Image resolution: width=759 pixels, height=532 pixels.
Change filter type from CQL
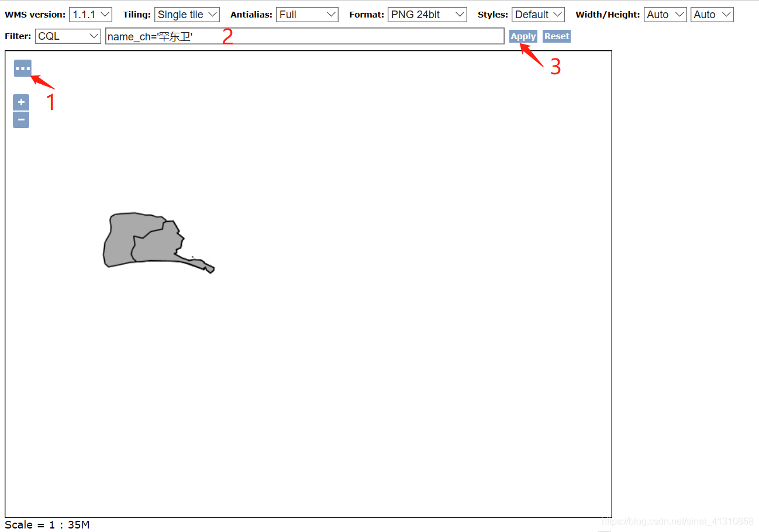pos(67,36)
